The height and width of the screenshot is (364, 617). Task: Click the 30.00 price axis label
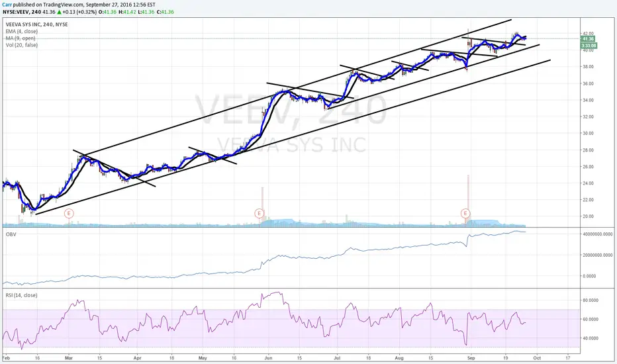589,133
